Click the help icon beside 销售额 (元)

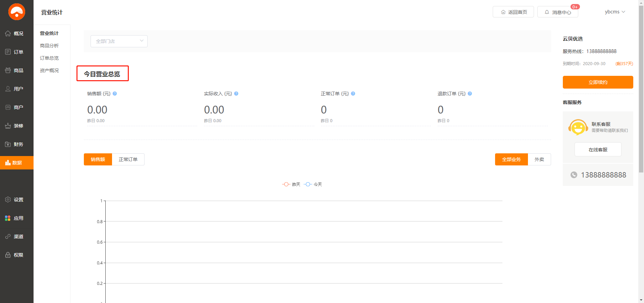click(115, 94)
